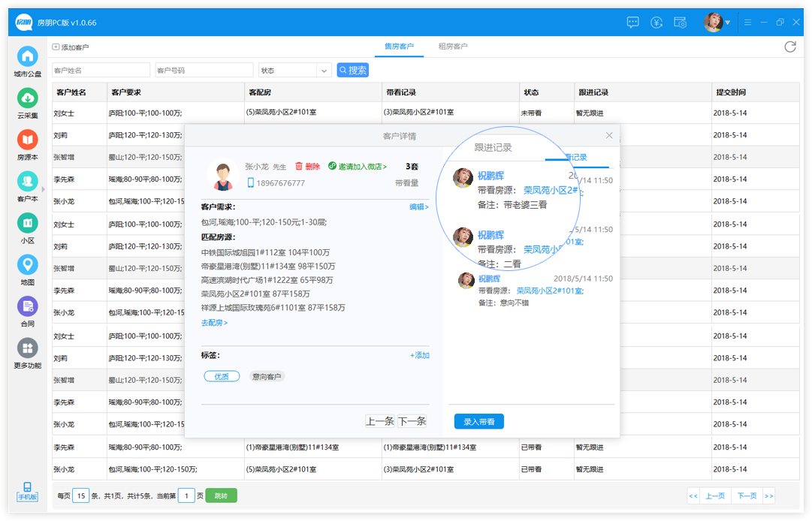The height and width of the screenshot is (521, 812).
Task: Expand the 状态 status dropdown
Action: (x=324, y=71)
